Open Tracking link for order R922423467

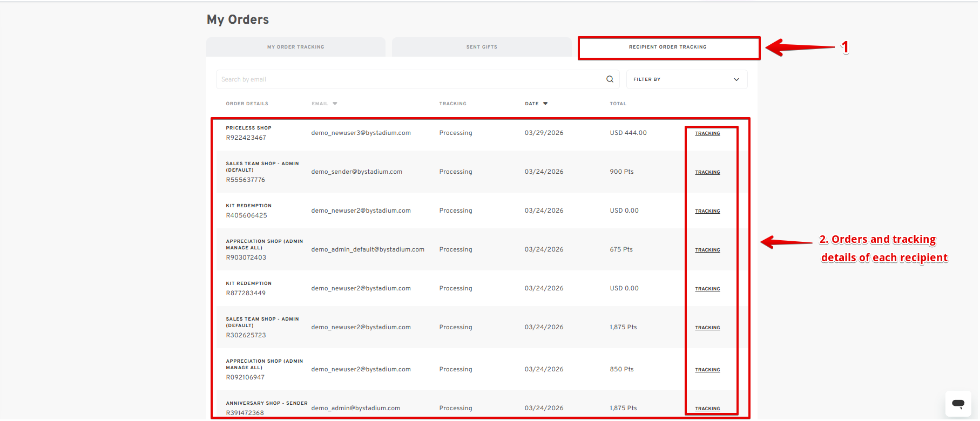click(x=707, y=133)
